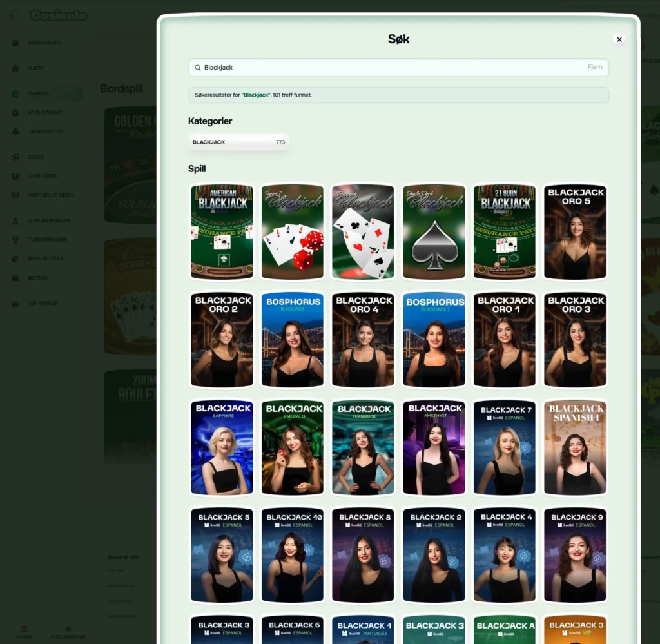Launch the Blackjack 8 Español table
Image resolution: width=660 pixels, height=644 pixels.
[364, 555]
